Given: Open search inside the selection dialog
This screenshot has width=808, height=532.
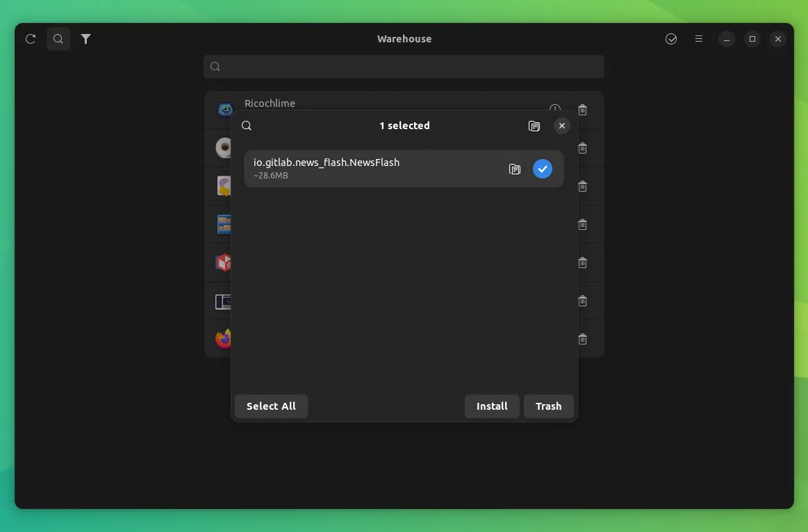Looking at the screenshot, I should click(247, 126).
